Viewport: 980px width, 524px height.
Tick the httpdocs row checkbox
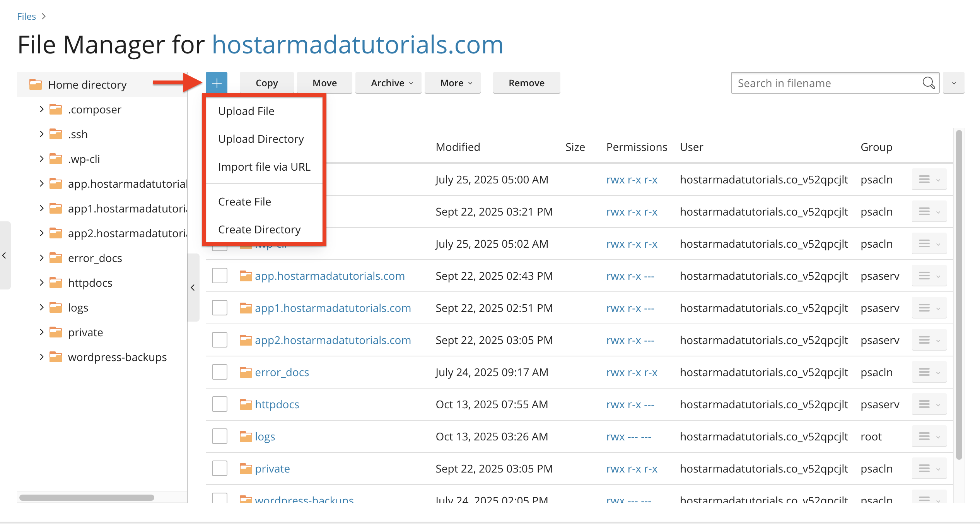tap(220, 404)
